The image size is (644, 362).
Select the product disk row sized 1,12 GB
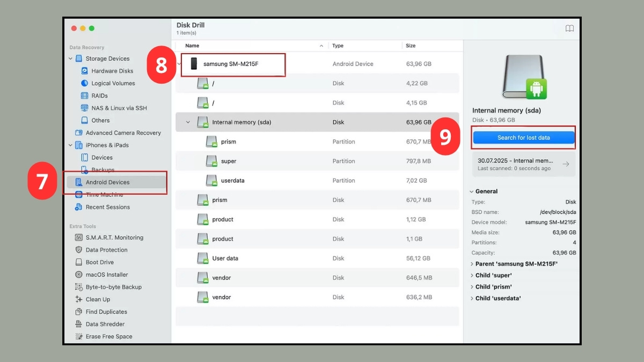point(317,219)
